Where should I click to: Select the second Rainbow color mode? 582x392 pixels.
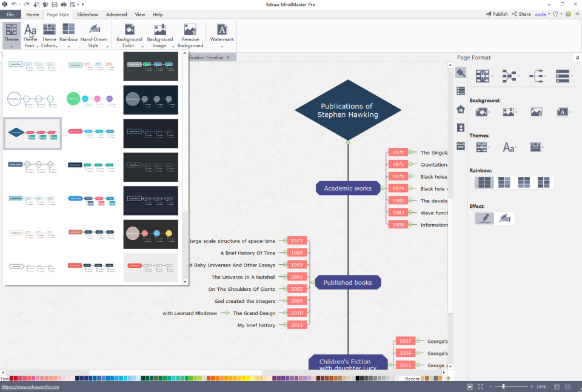click(x=504, y=182)
